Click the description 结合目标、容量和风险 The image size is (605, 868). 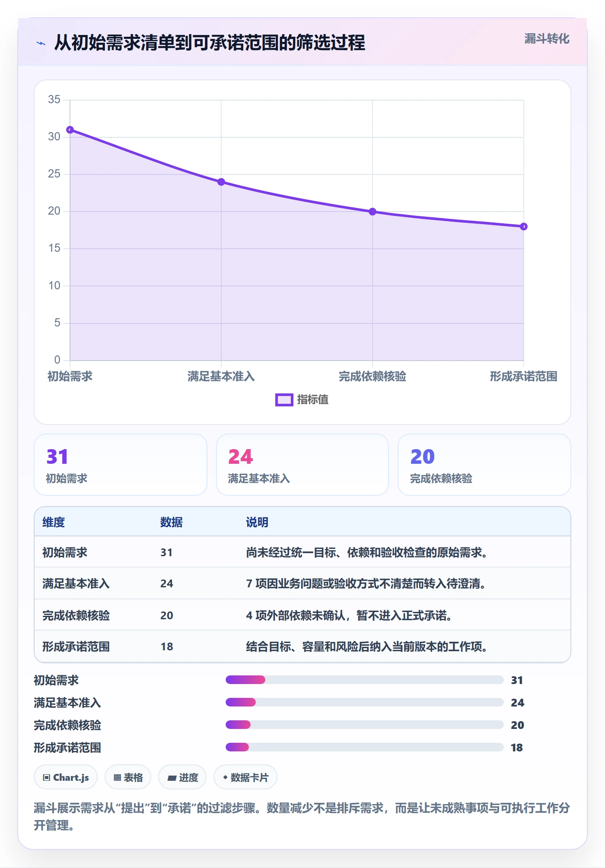[x=367, y=646]
